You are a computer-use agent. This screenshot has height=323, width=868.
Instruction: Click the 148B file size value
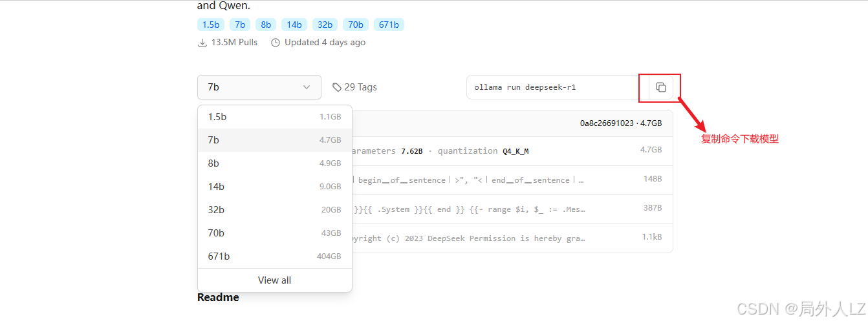pos(651,180)
